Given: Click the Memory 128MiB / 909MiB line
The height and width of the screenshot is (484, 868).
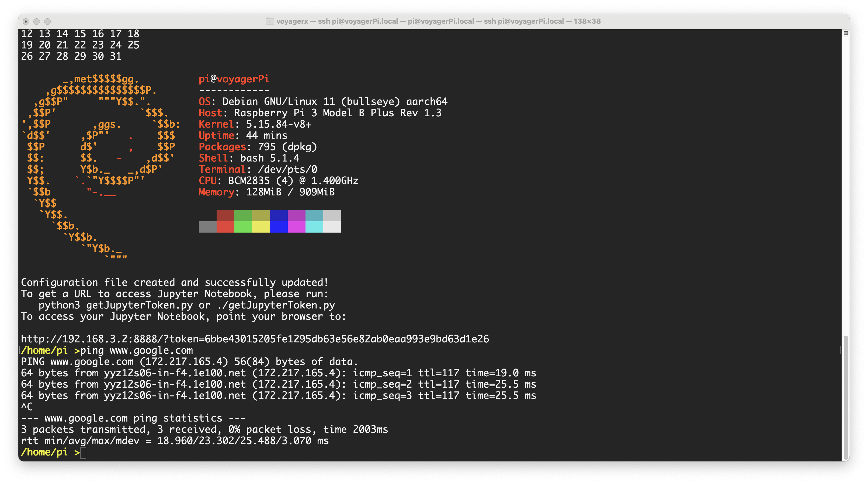Looking at the screenshot, I should (266, 192).
